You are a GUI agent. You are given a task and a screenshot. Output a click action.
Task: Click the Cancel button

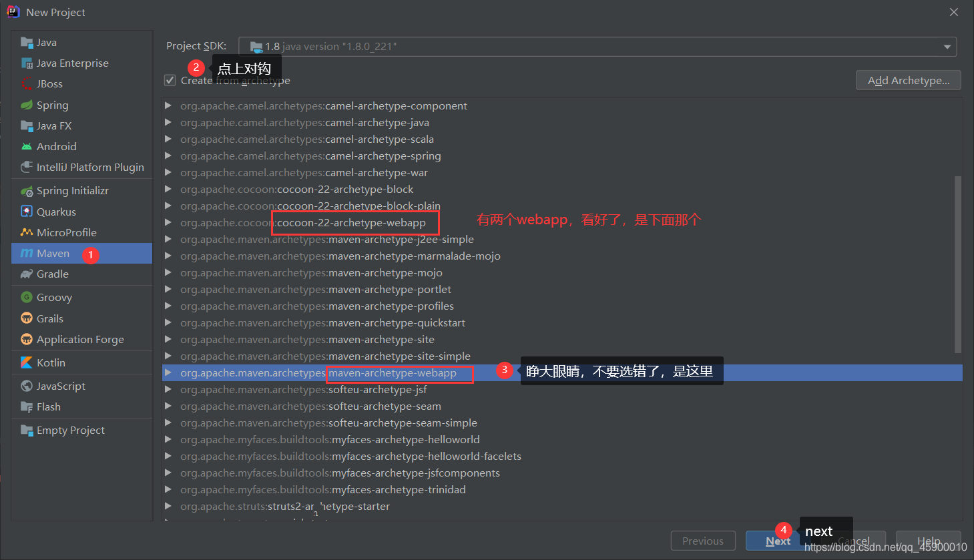[x=854, y=541]
